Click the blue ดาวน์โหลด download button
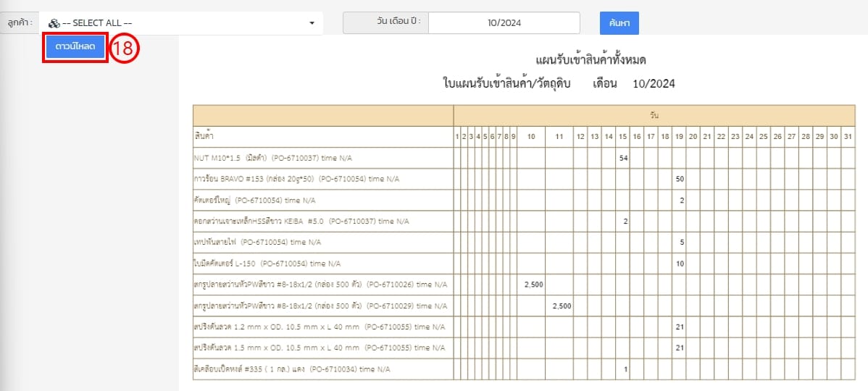This screenshot has width=868, height=391. 75,47
